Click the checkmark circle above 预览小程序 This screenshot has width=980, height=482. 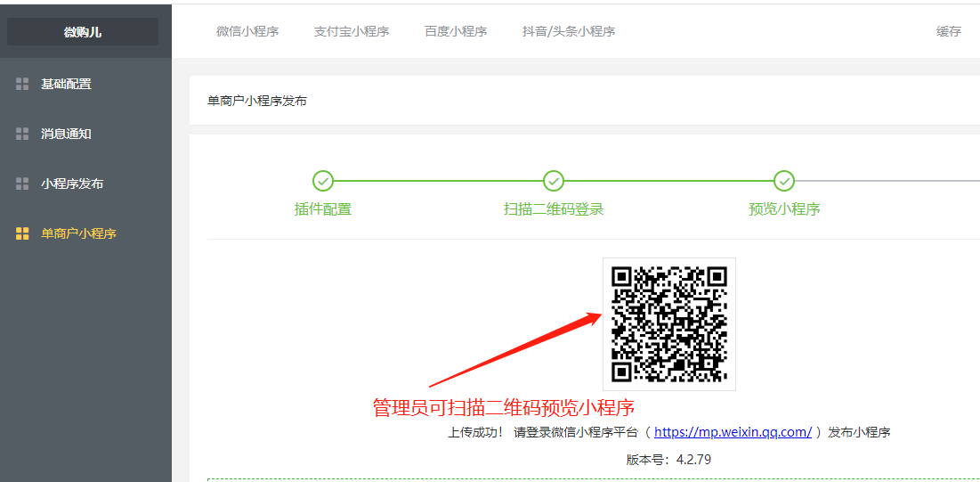[784, 182]
